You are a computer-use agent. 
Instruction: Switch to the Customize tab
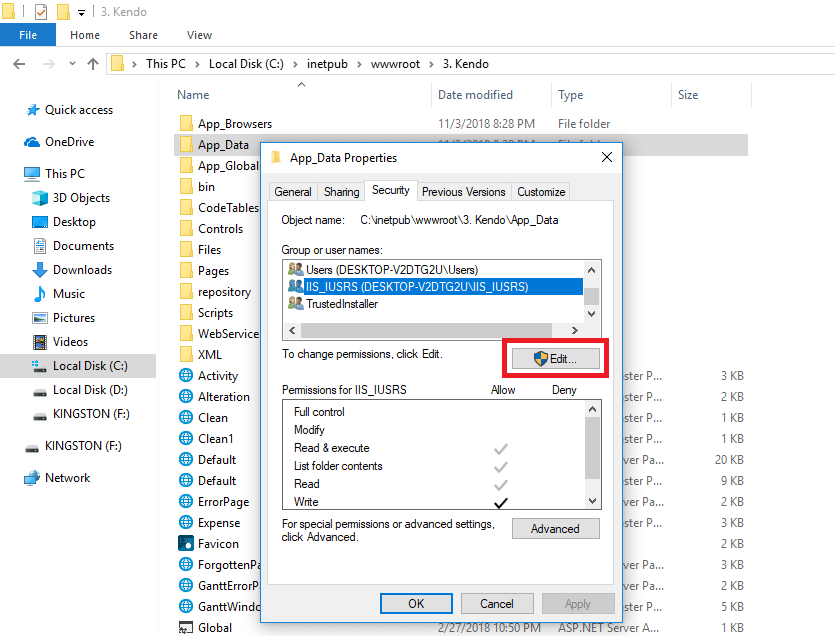(541, 192)
